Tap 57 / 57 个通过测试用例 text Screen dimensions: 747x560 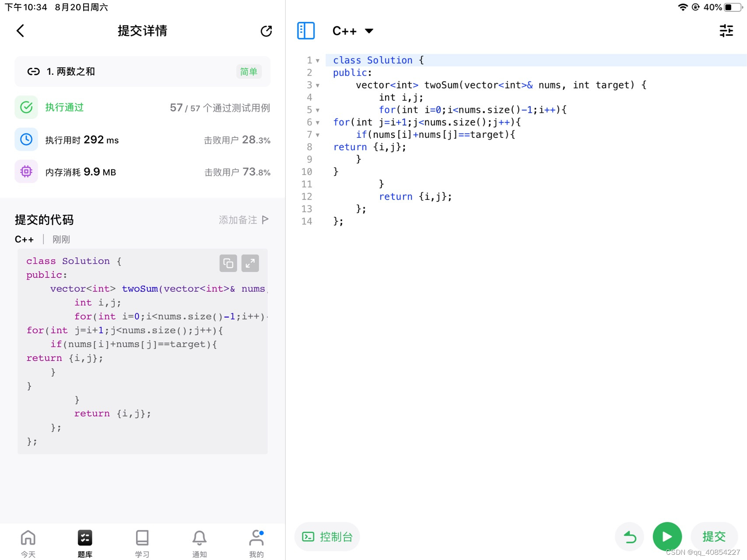coord(220,108)
